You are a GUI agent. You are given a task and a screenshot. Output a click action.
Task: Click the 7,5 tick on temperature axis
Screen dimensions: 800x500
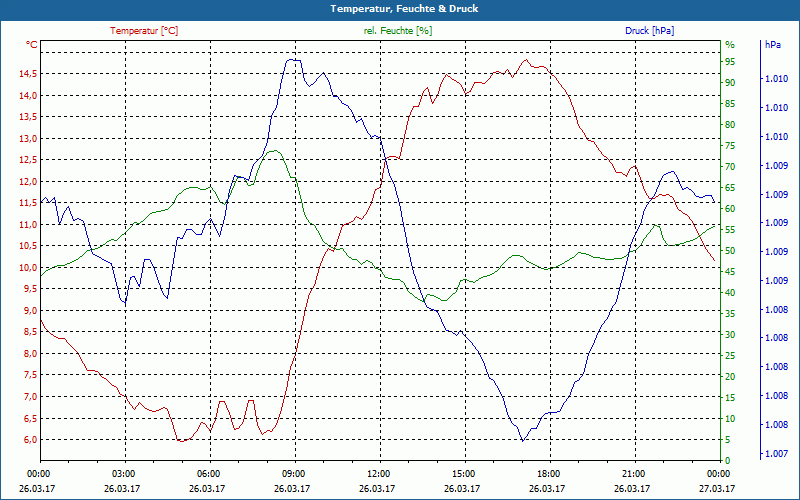click(30, 375)
